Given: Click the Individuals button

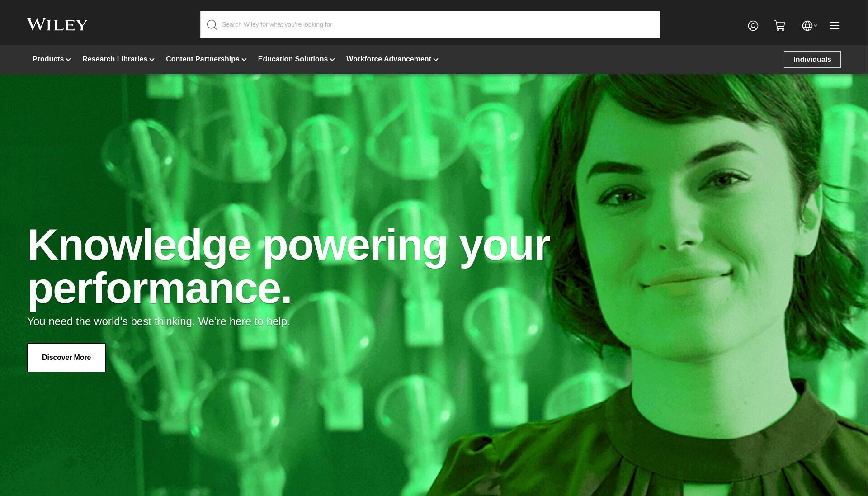Looking at the screenshot, I should [812, 59].
